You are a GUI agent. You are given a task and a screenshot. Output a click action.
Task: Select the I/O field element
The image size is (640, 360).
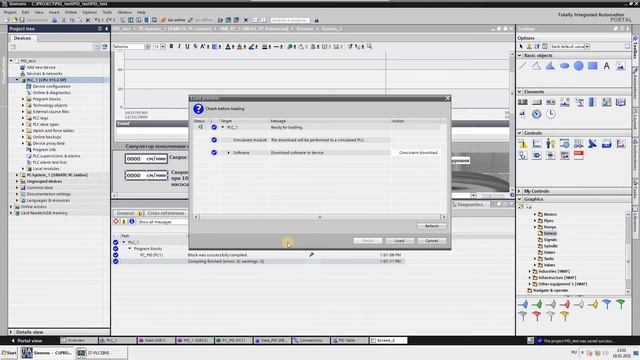click(x=523, y=102)
